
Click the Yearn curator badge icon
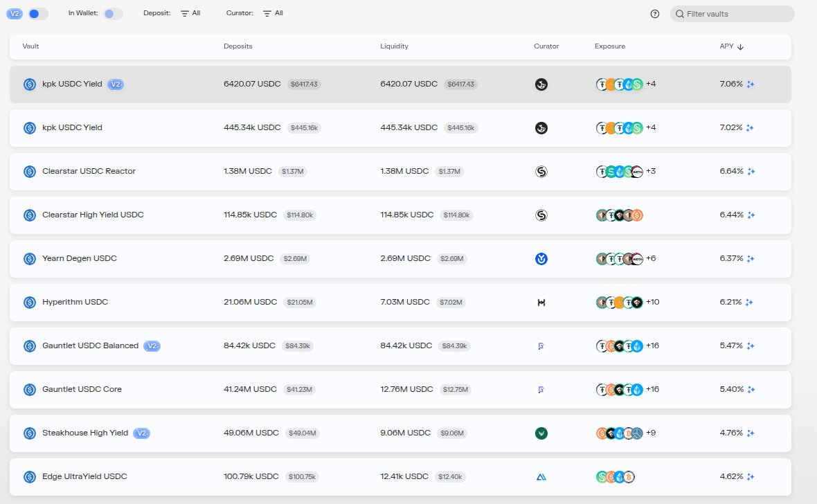(x=541, y=258)
